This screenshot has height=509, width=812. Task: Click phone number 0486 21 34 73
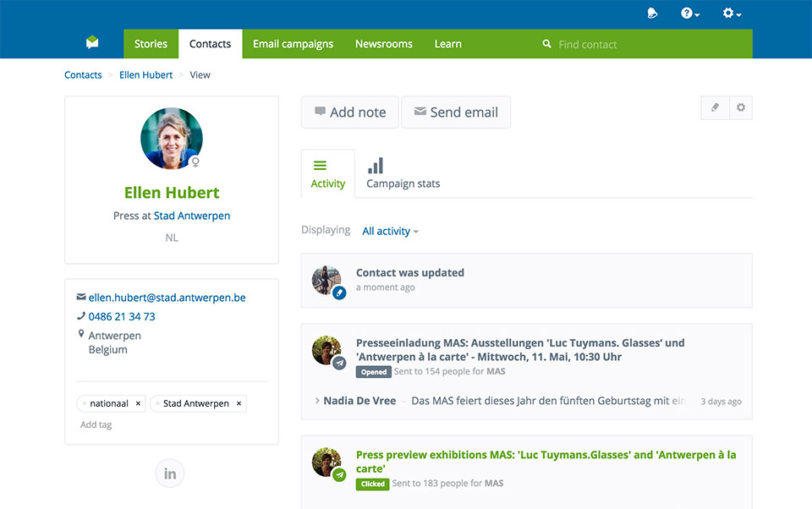coord(122,317)
